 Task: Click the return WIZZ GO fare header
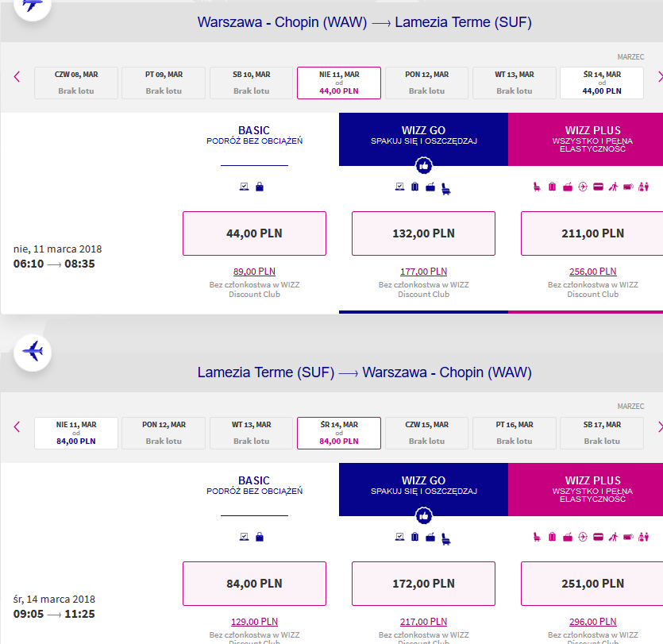coord(423,489)
